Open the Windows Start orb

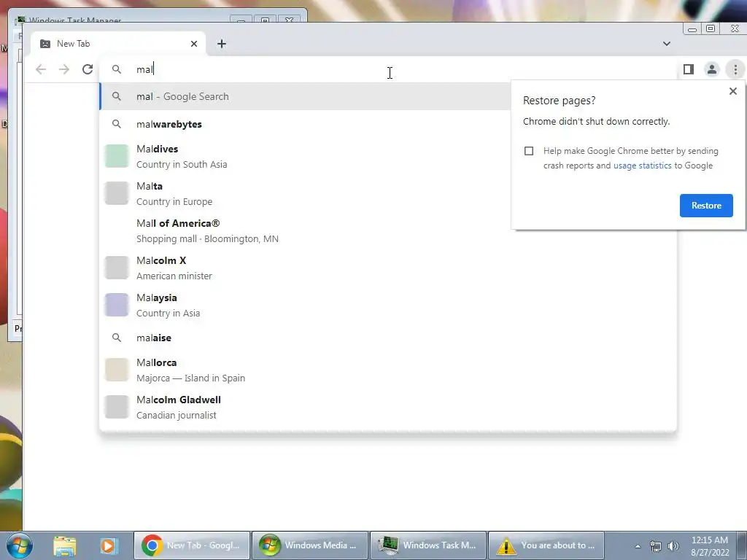click(19, 545)
